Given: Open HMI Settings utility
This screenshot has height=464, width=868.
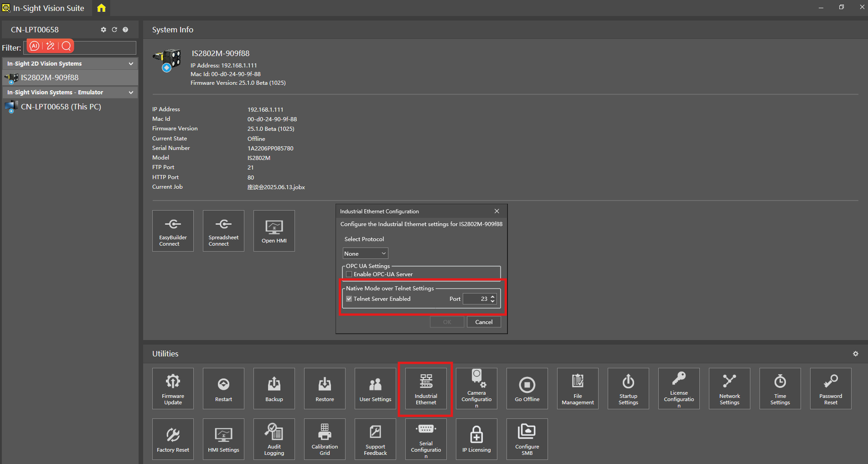Looking at the screenshot, I should [x=223, y=439].
